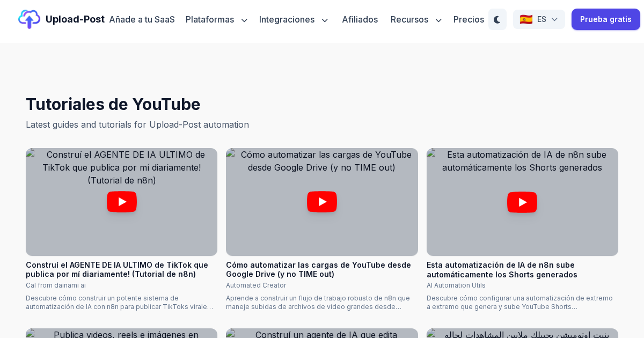
Task: Open the 'Publica videos, reels e imágenes' thumbnail
Action: (x=122, y=333)
